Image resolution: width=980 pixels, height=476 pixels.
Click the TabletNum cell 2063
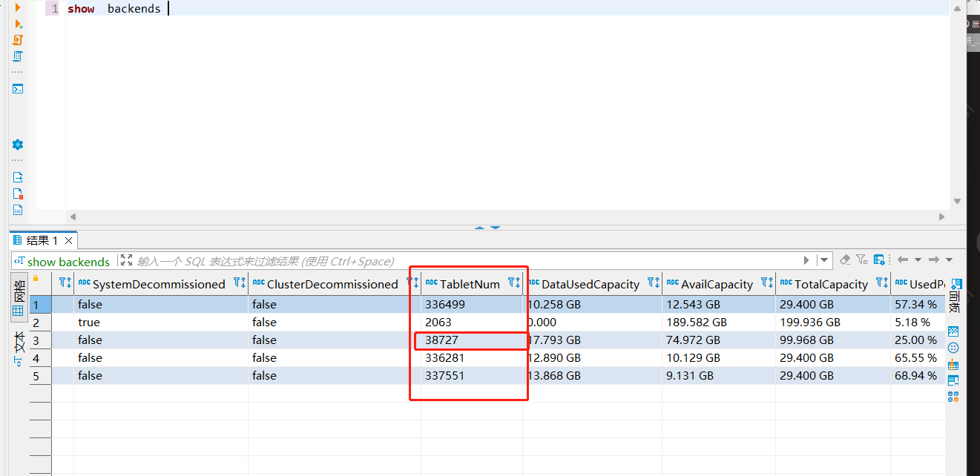tap(472, 323)
